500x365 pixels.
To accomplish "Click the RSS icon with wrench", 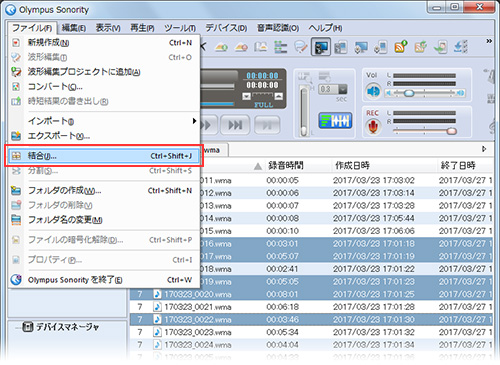I will tap(421, 47).
